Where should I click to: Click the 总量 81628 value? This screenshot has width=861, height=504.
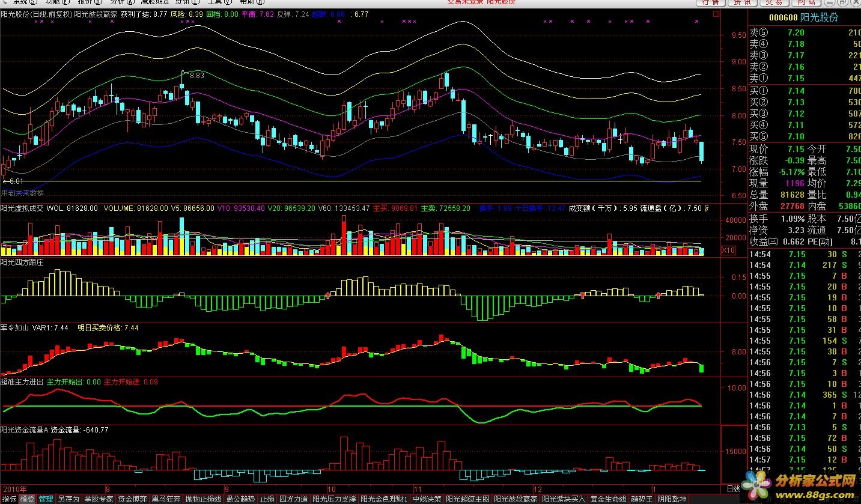(791, 195)
